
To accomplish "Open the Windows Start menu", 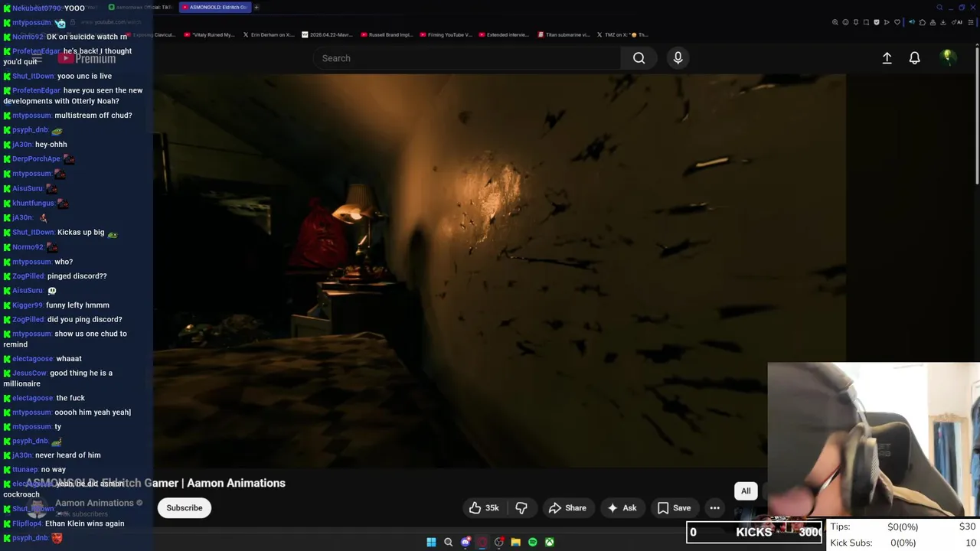I will coord(431,542).
